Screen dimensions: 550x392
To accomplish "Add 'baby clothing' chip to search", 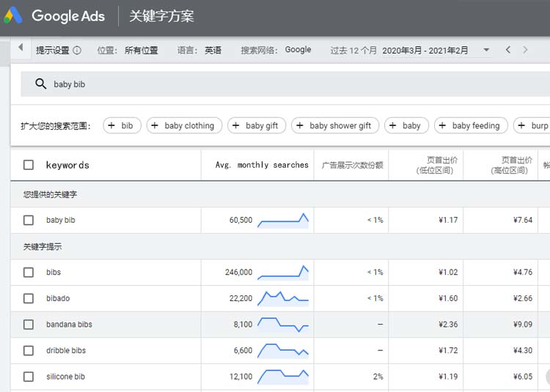I will click(184, 125).
